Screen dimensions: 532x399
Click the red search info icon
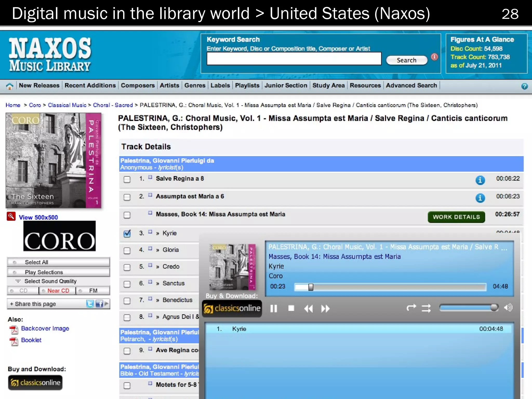click(x=434, y=57)
